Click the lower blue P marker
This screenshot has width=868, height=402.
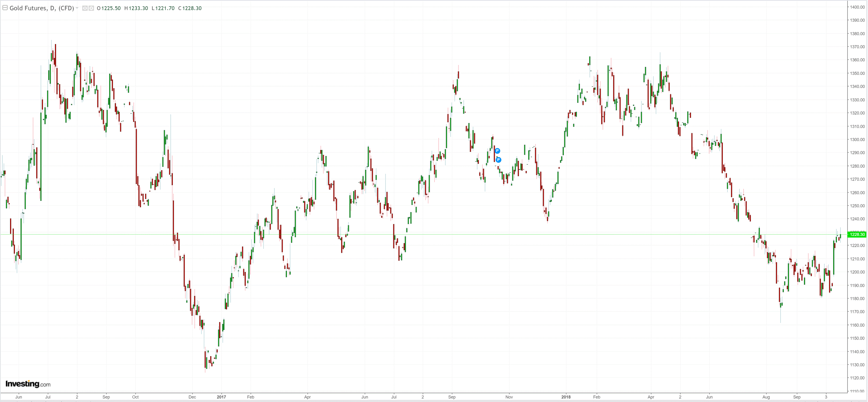click(498, 160)
